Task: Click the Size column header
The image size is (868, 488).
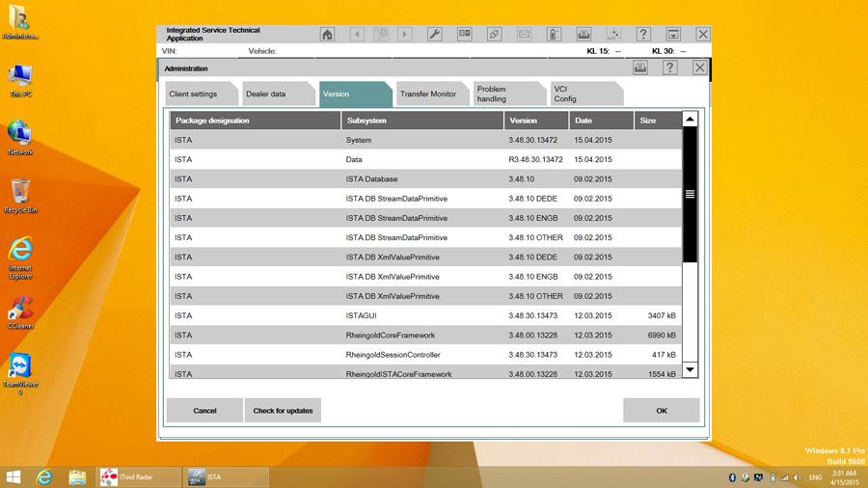Action: coord(658,121)
